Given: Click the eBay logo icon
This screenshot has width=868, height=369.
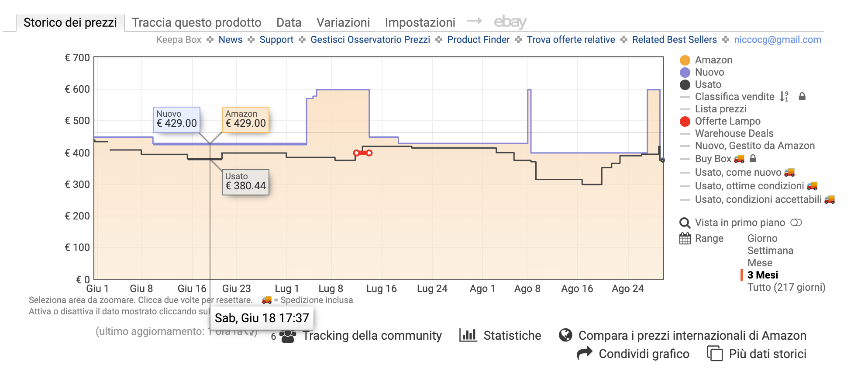Looking at the screenshot, I should [510, 22].
